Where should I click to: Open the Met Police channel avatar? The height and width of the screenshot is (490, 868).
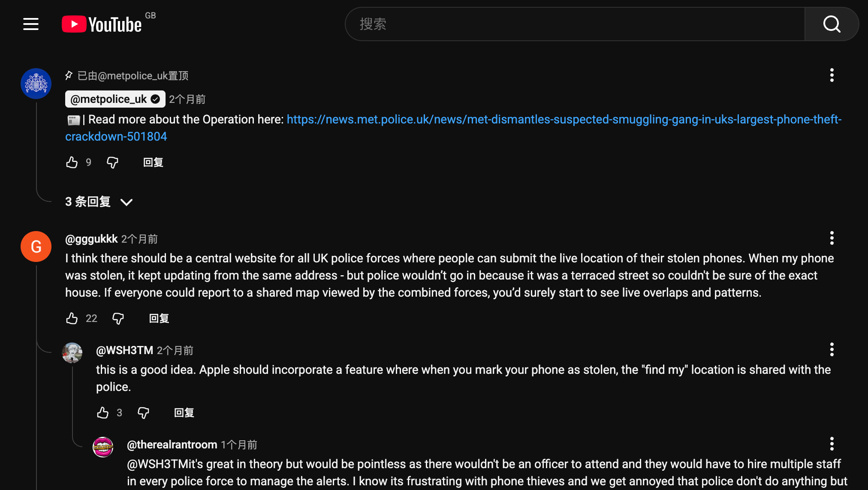pos(36,84)
